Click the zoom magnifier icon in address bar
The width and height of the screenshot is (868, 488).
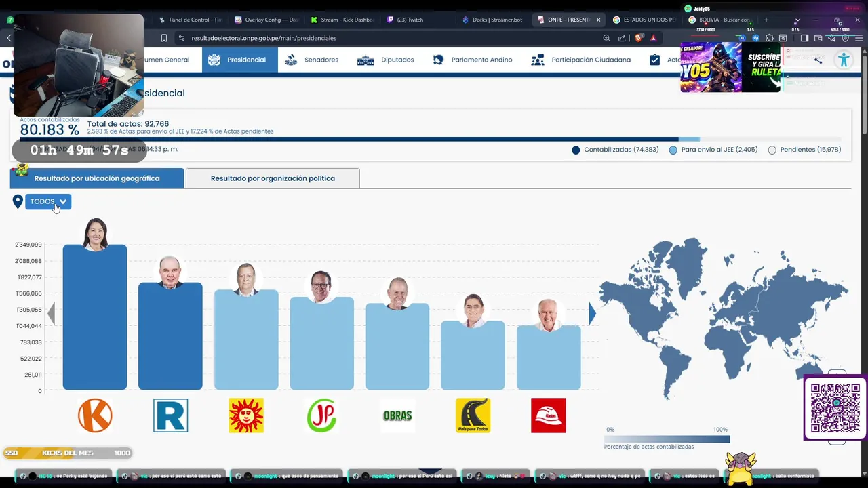click(606, 38)
